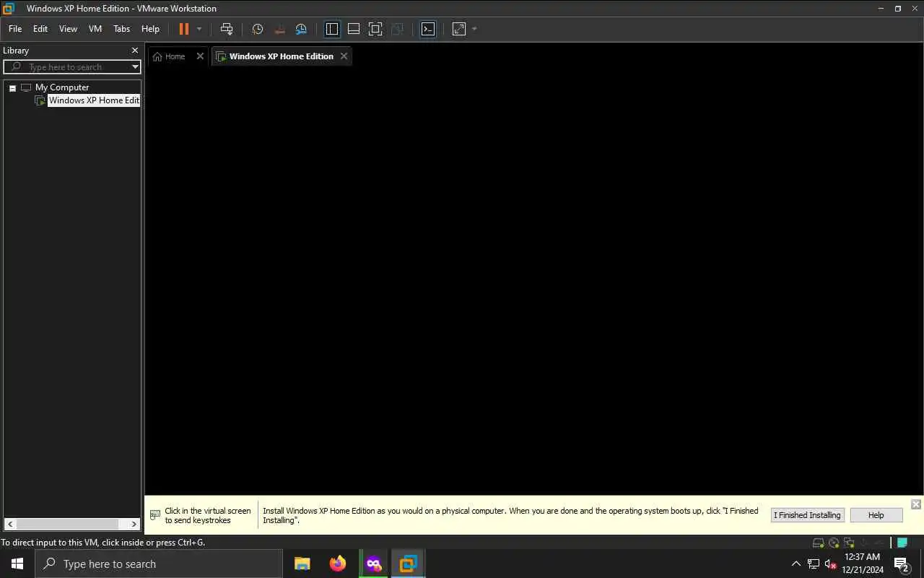Dismiss the yellow install information bar

click(x=916, y=504)
